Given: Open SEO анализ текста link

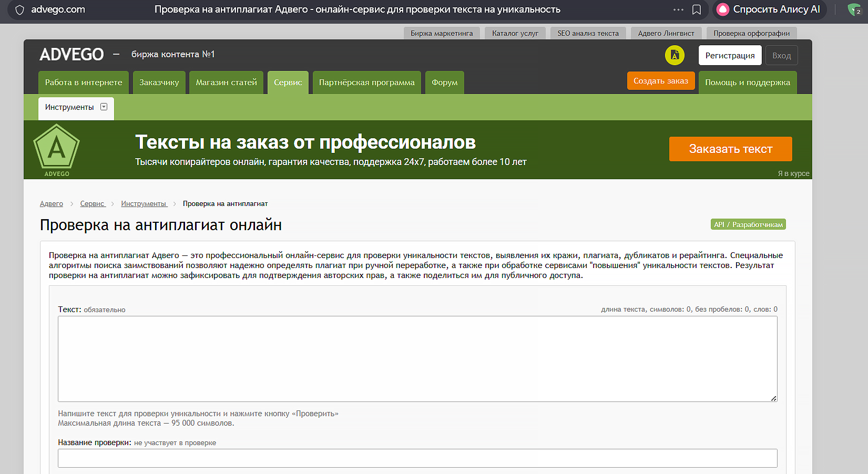Looking at the screenshot, I should click(588, 33).
